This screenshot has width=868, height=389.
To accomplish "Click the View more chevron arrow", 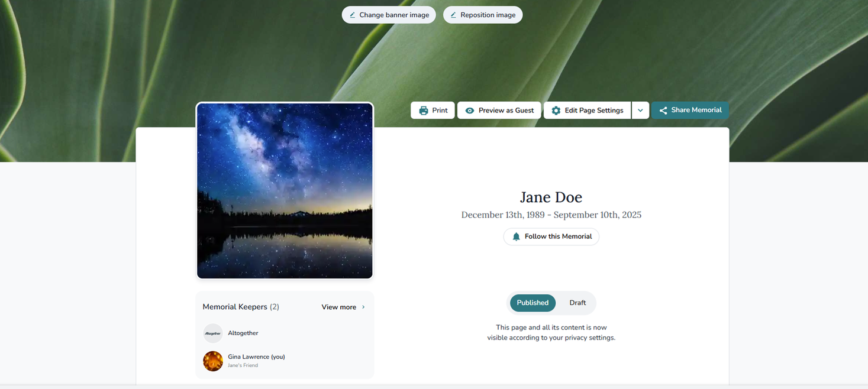I will [x=363, y=307].
